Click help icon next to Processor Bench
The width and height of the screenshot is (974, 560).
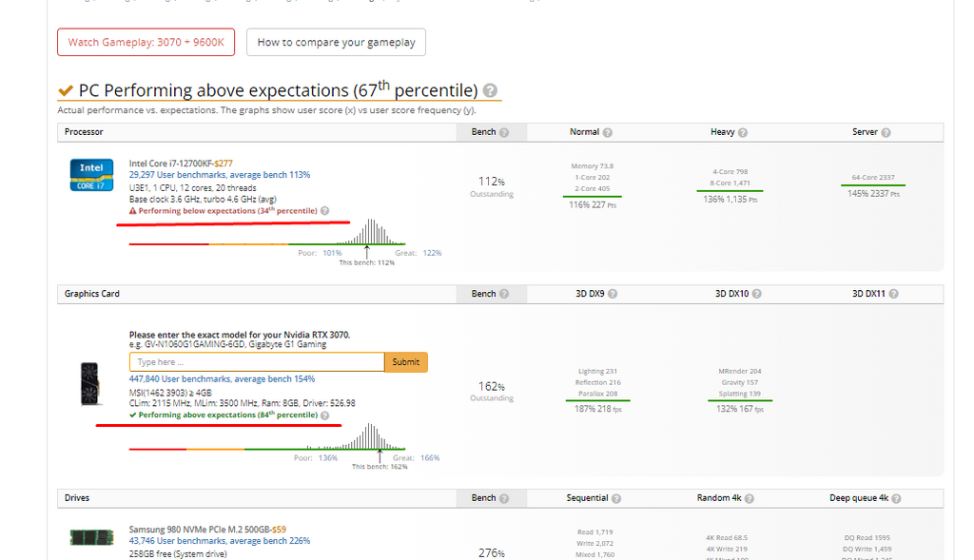click(x=504, y=132)
